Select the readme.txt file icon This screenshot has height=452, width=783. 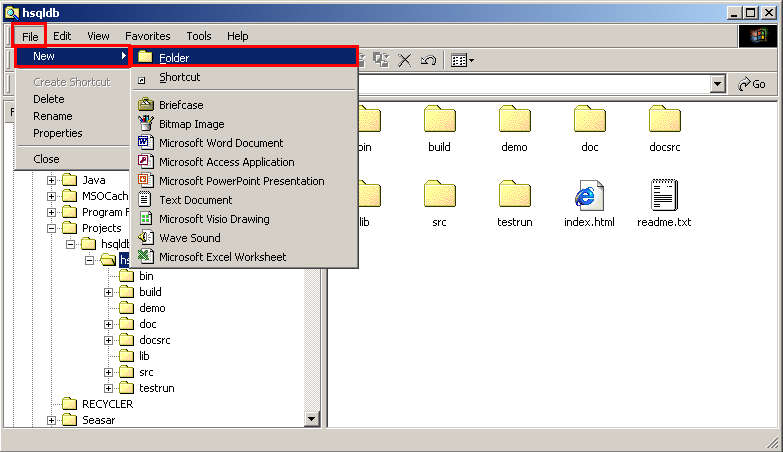coord(664,196)
